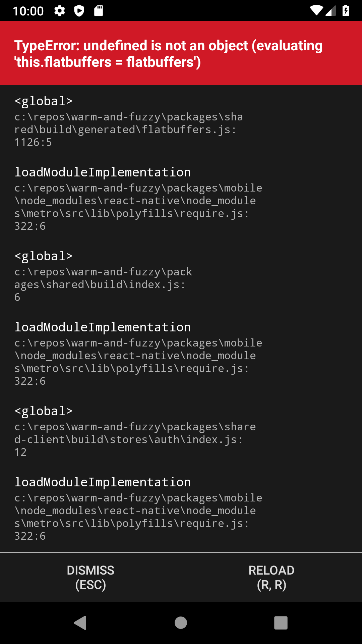Open the settings gear icon in the status bar

(59, 11)
